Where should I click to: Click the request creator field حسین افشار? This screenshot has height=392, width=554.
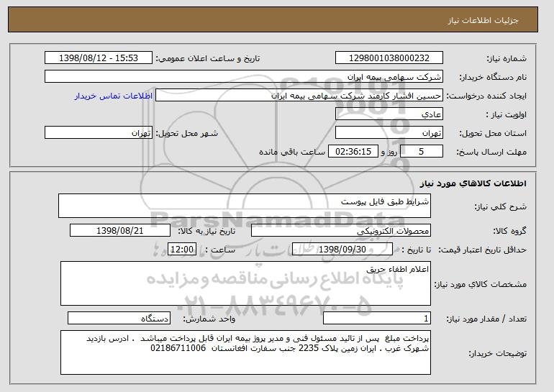(x=299, y=96)
